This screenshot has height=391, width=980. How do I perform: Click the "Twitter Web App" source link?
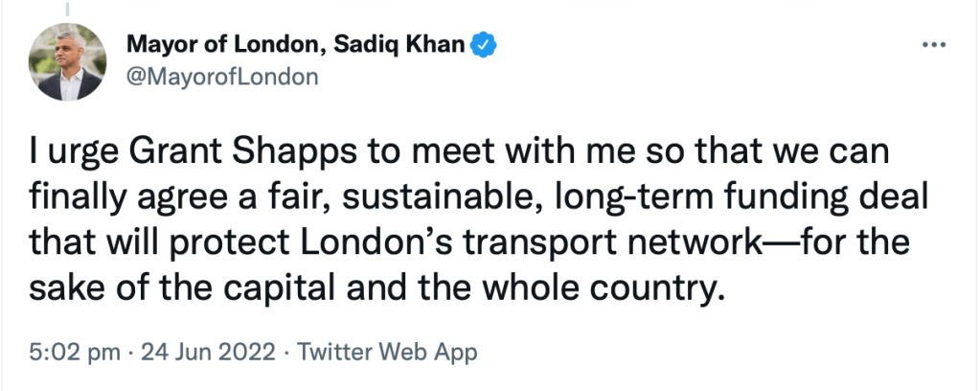[388, 352]
